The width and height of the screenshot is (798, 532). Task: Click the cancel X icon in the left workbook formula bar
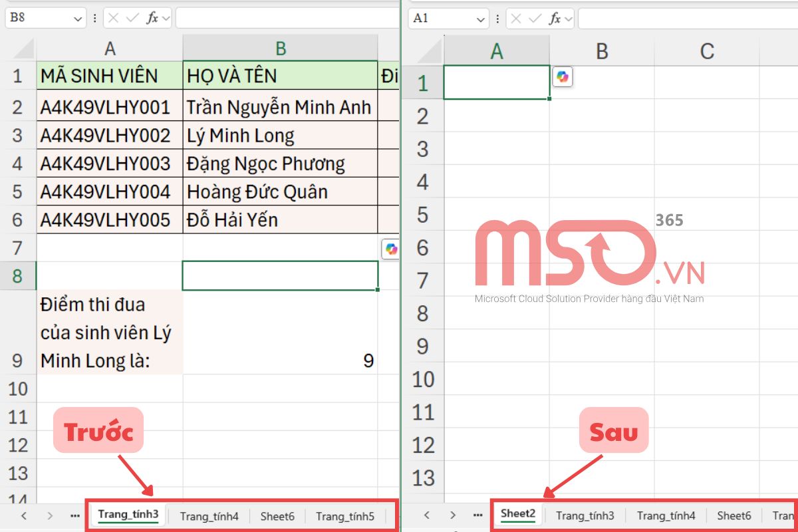[114, 18]
